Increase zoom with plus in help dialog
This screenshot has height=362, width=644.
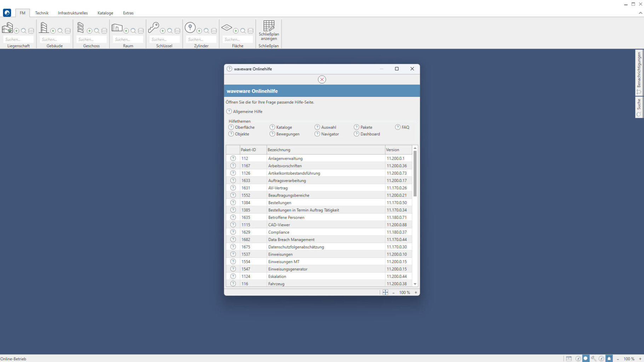coord(416,292)
